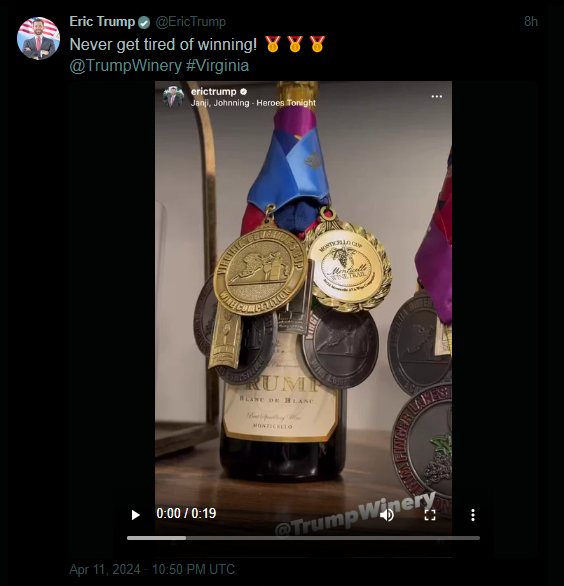Viewport: 564px width, 586px height.
Task: Open Eric Trump's profile picture avatar
Action: pyautogui.click(x=38, y=38)
